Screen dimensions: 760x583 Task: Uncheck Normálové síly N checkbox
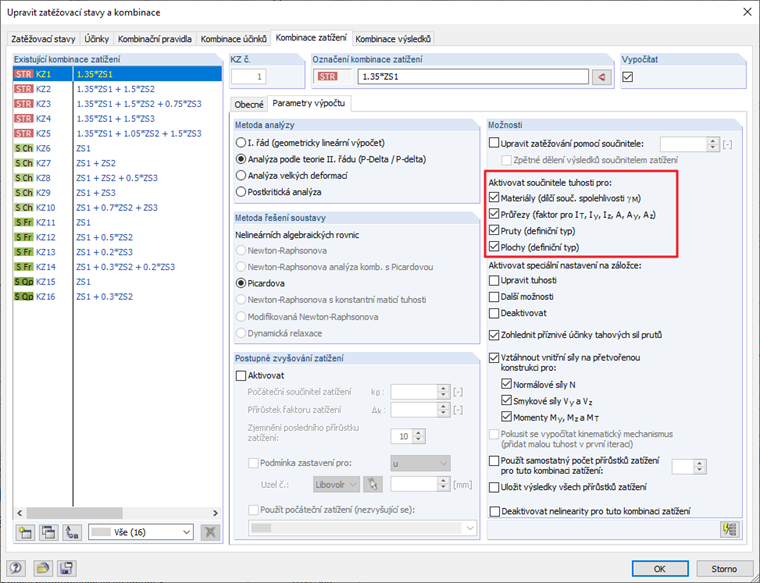pos(507,384)
